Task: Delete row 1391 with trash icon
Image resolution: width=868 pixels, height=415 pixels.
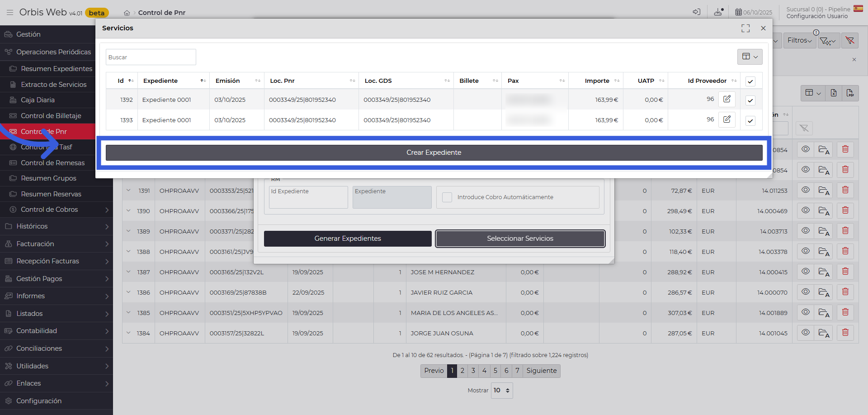Action: point(845,190)
